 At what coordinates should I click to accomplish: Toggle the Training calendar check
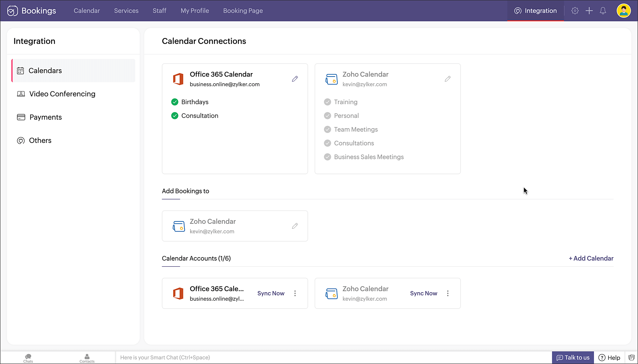pyautogui.click(x=327, y=102)
